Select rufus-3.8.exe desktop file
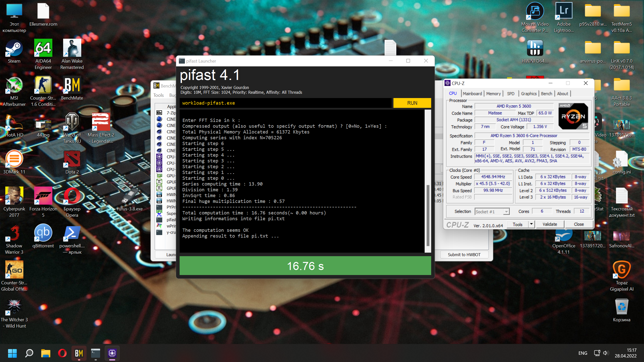644x362 pixels. [x=130, y=199]
